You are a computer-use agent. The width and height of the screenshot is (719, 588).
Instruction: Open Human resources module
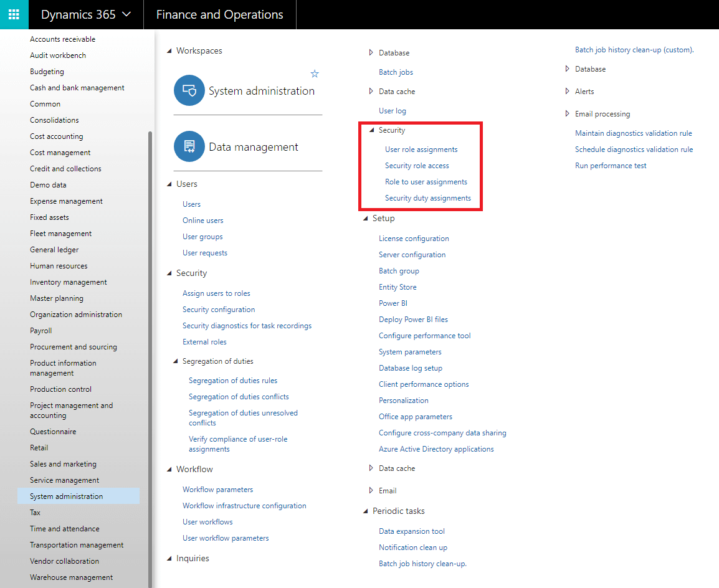(x=59, y=266)
